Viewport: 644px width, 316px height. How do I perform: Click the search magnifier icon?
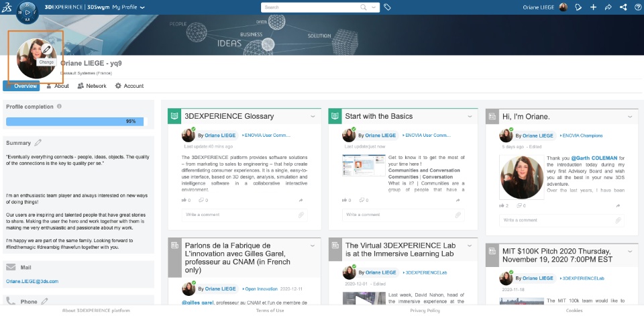click(x=364, y=7)
